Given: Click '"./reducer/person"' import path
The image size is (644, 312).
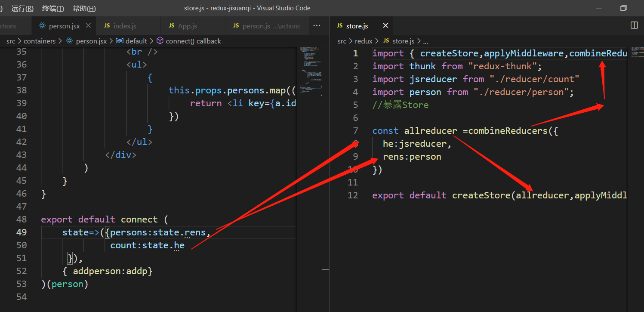Looking at the screenshot, I should point(521,92).
